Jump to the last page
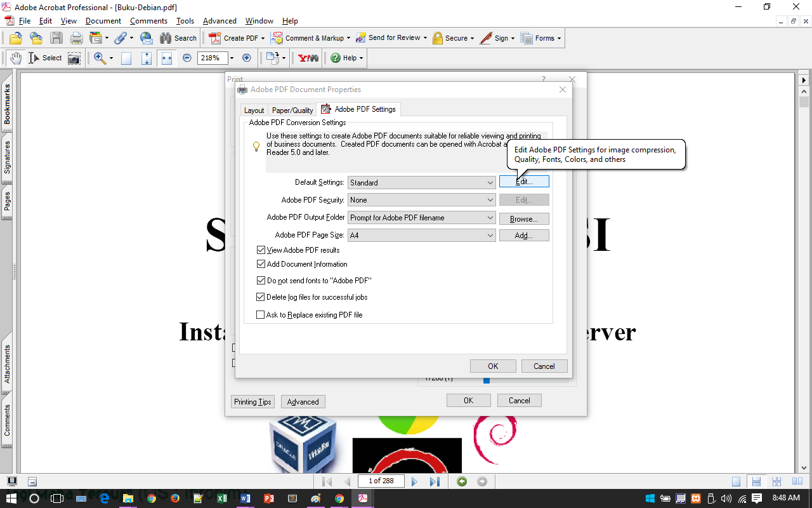812x508 pixels. pyautogui.click(x=435, y=481)
